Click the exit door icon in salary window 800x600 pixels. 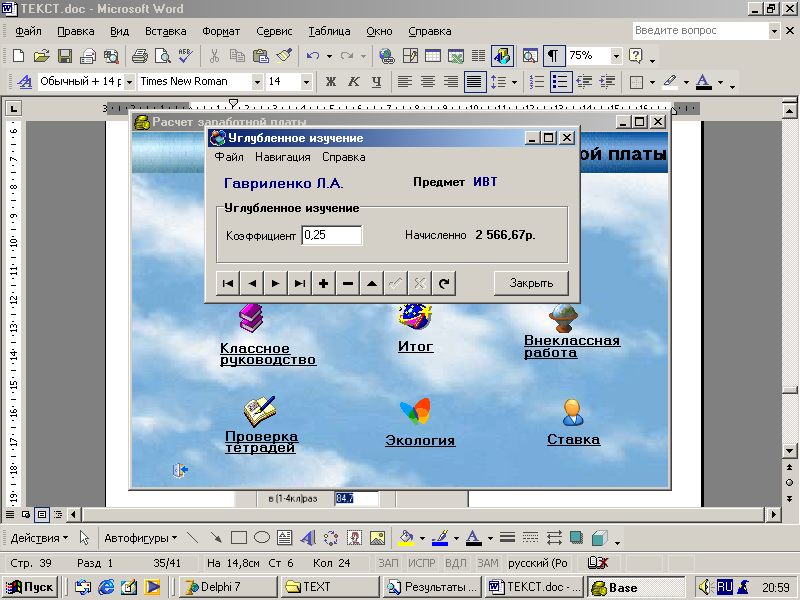pos(180,470)
